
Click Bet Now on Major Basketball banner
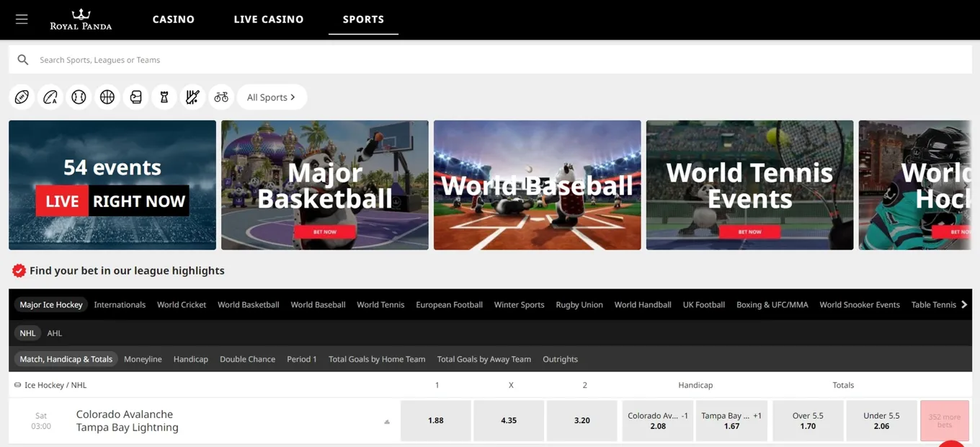click(325, 231)
